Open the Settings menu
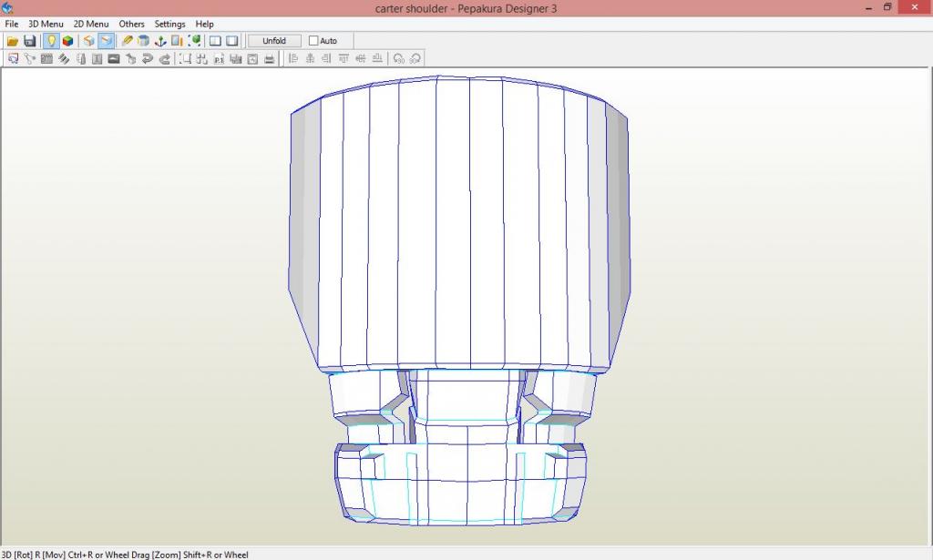The height and width of the screenshot is (560, 933). [169, 24]
